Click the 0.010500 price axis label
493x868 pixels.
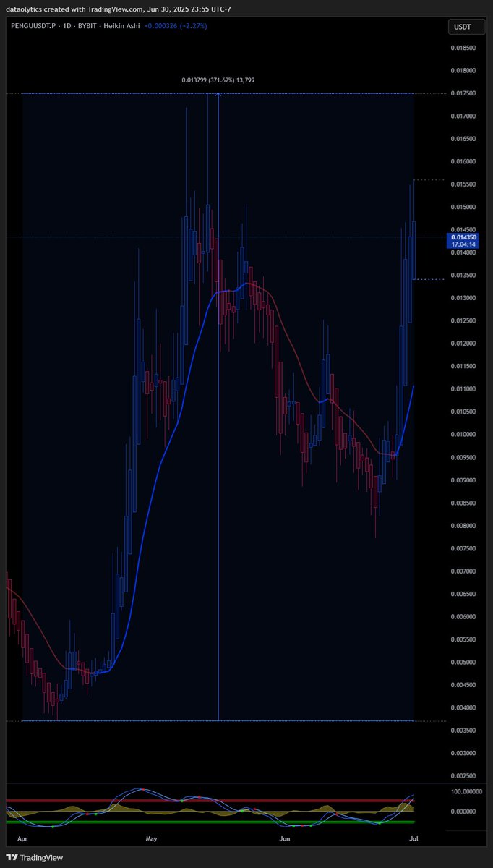(x=463, y=412)
